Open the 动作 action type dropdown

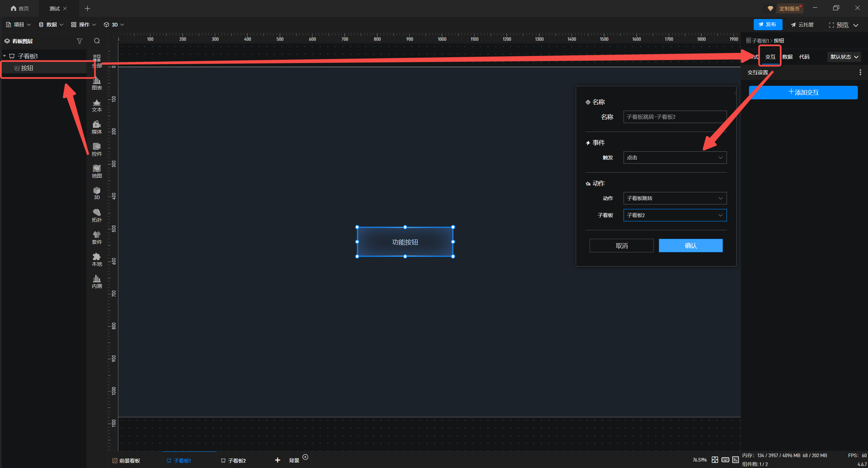(x=675, y=198)
